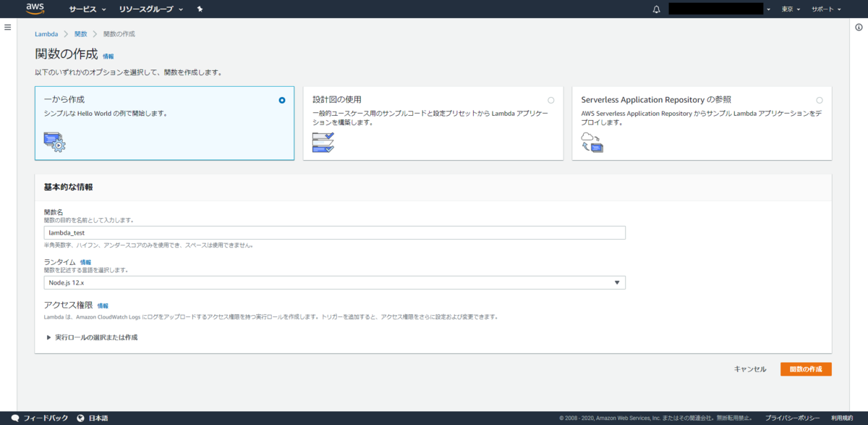
Task: Click the フィードバック footer link
Action: pos(46,418)
